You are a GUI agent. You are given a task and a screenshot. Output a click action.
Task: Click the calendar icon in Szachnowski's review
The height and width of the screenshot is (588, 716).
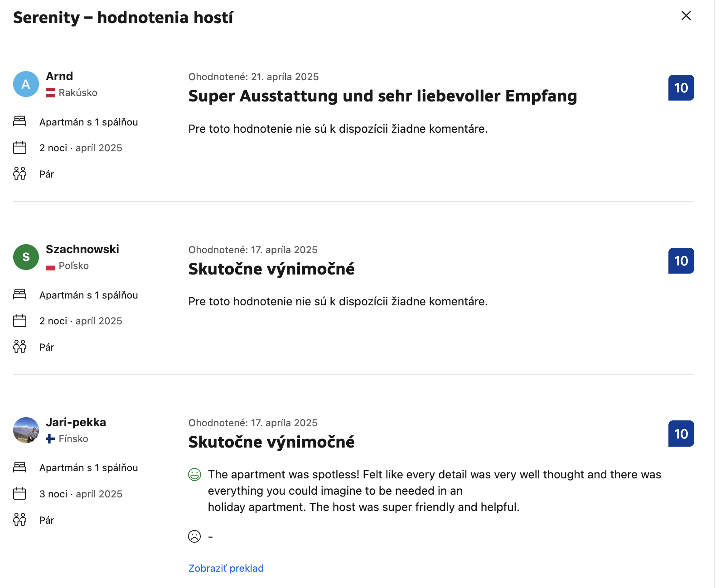19,321
